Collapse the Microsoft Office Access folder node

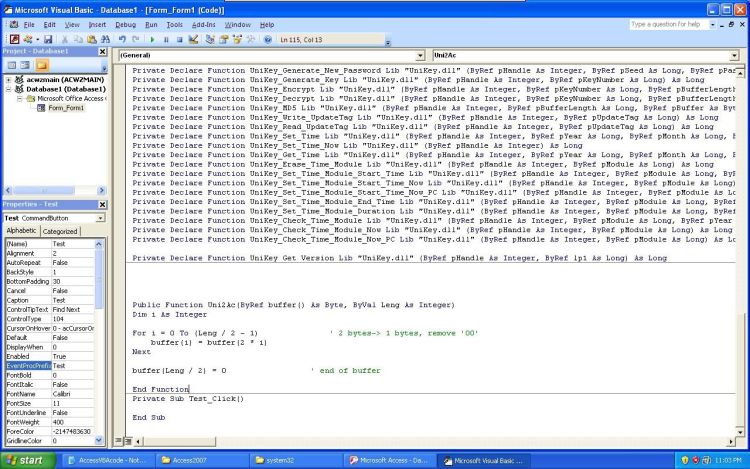click(x=19, y=98)
